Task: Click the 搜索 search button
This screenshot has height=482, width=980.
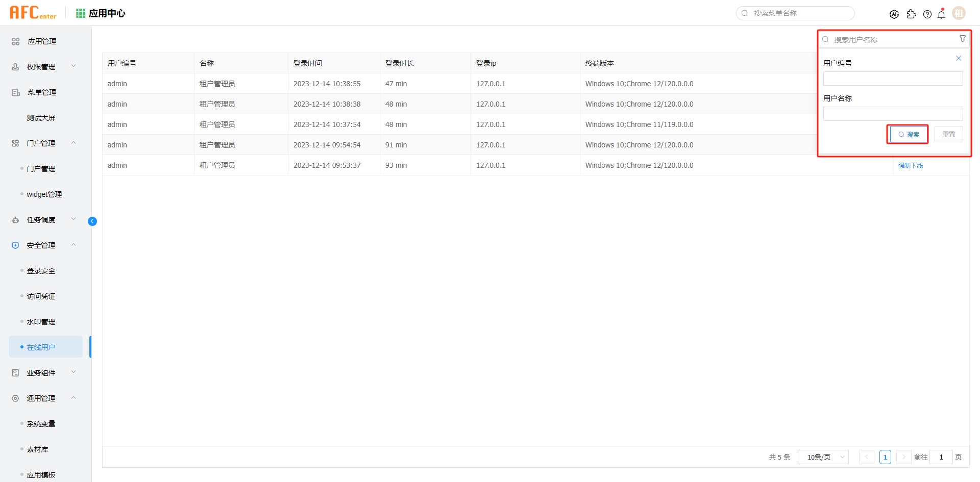Action: point(908,134)
